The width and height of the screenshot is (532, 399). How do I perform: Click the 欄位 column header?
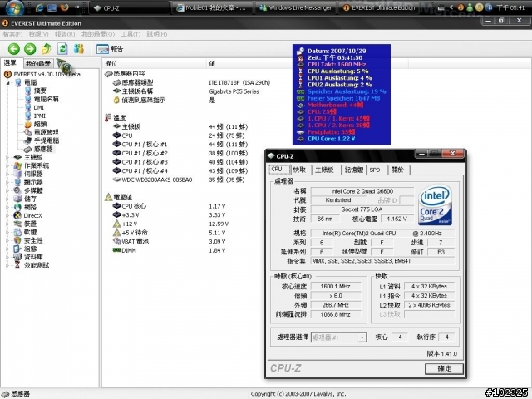(154, 63)
